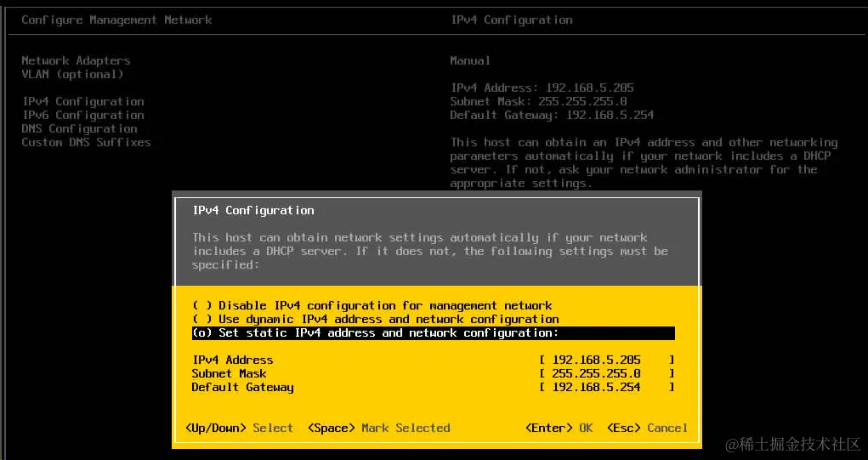Screen dimensions: 868x460
Task: Click Subnet Mask label in dialog
Action: [230, 373]
